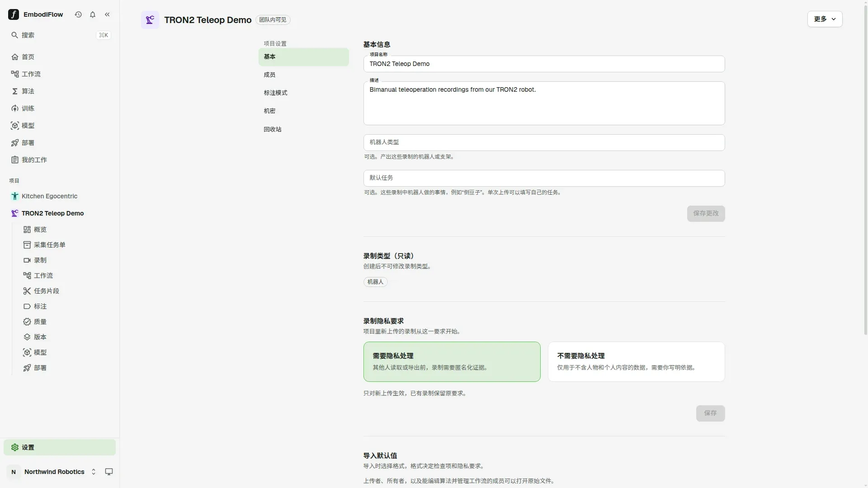This screenshot has height=488, width=868.
Task: Switch to 成员 settings tab
Action: (x=303, y=75)
